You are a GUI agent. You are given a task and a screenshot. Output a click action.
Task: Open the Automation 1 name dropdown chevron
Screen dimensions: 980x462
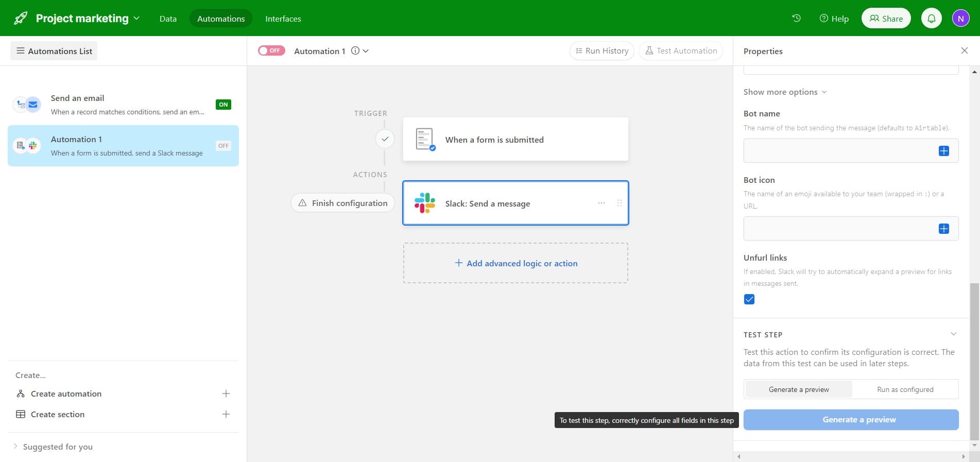tap(366, 50)
